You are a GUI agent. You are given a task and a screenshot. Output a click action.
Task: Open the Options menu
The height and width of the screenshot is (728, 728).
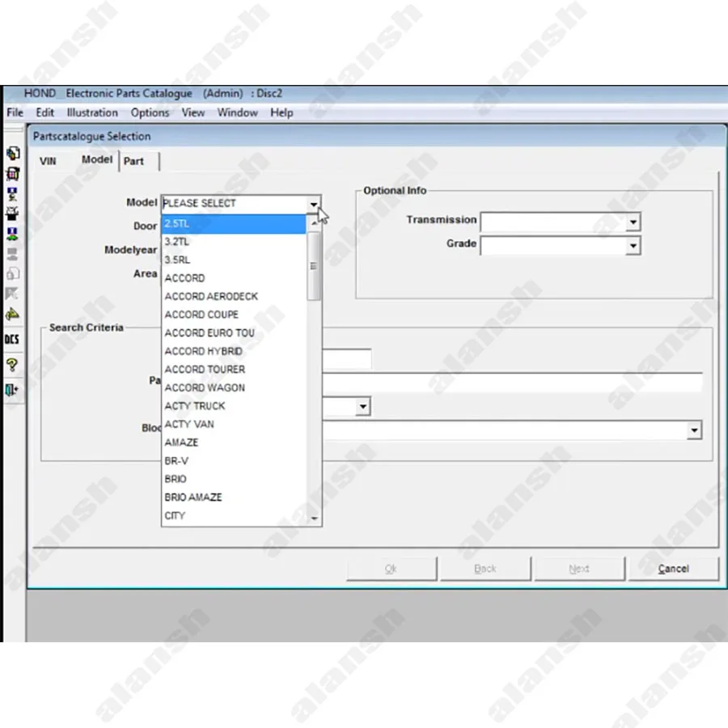tap(150, 112)
